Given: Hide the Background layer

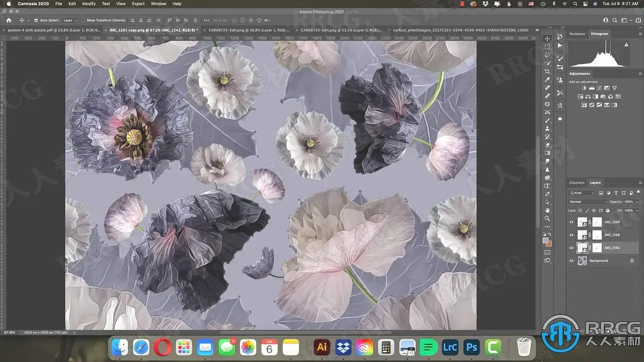Looking at the screenshot, I should pyautogui.click(x=571, y=261).
